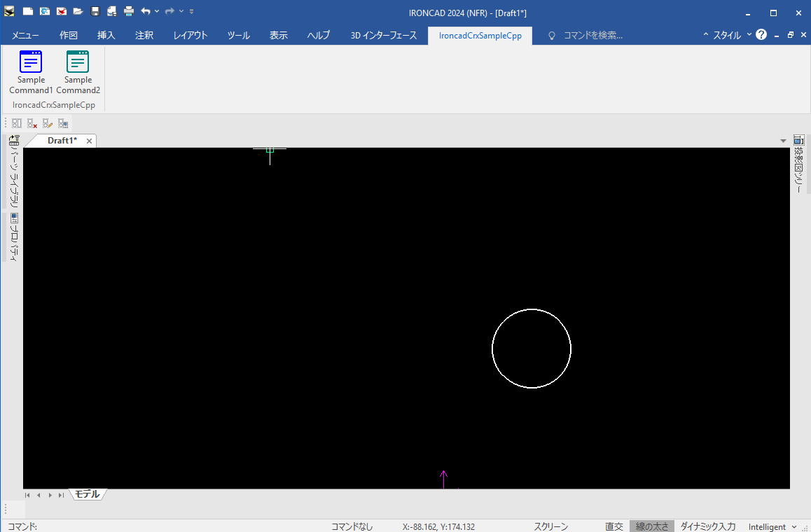Click the toolbar icon with red X

click(x=32, y=123)
